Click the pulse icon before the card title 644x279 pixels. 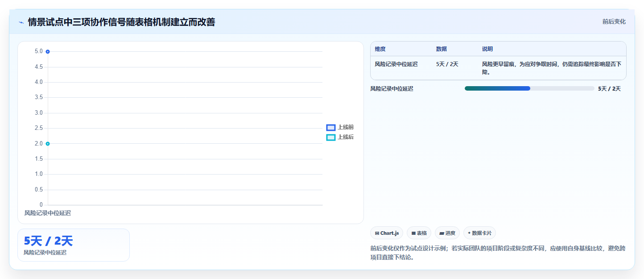(x=21, y=22)
